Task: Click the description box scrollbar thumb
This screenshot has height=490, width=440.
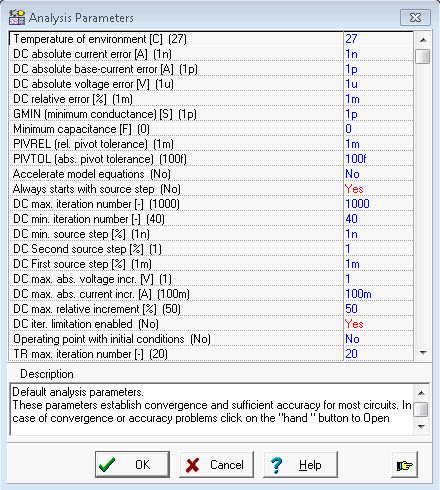Action: tap(421, 409)
